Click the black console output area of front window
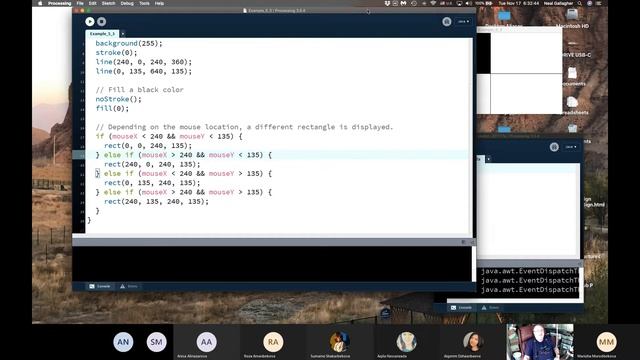Screen dimensions: 640x360 [x=272, y=264]
